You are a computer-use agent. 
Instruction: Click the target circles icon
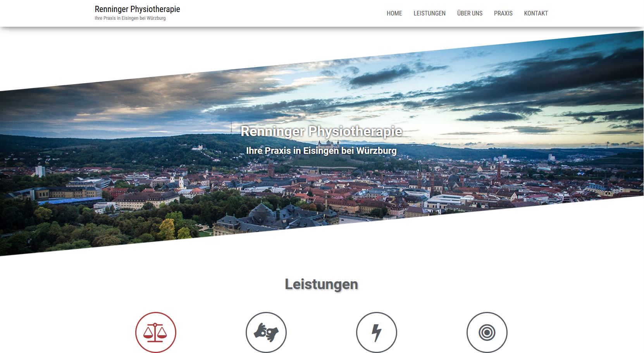coord(487,332)
